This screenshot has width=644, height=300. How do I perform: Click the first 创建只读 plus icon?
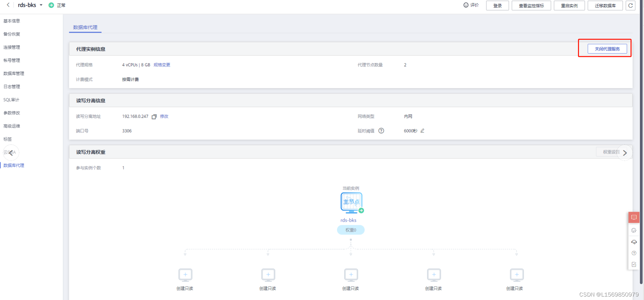(185, 275)
